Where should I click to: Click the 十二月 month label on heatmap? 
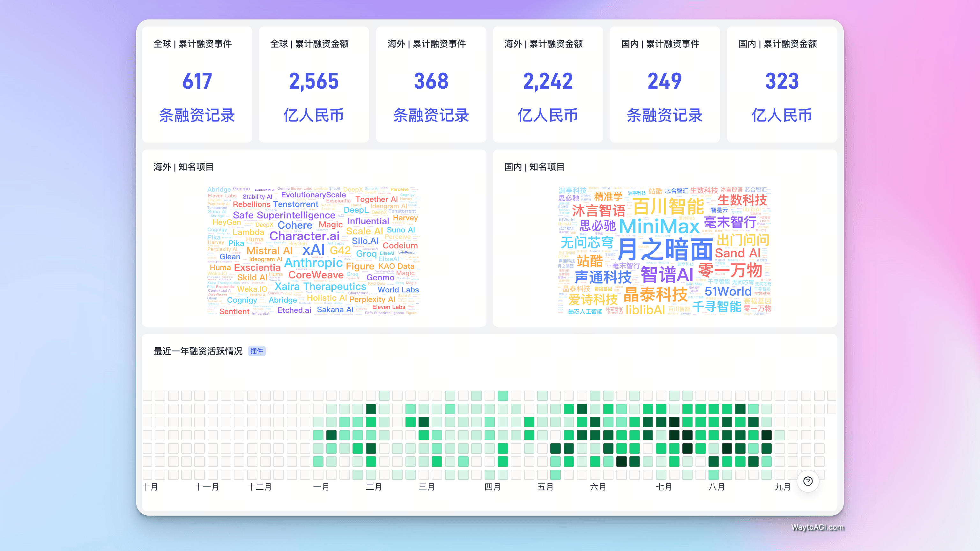[259, 487]
